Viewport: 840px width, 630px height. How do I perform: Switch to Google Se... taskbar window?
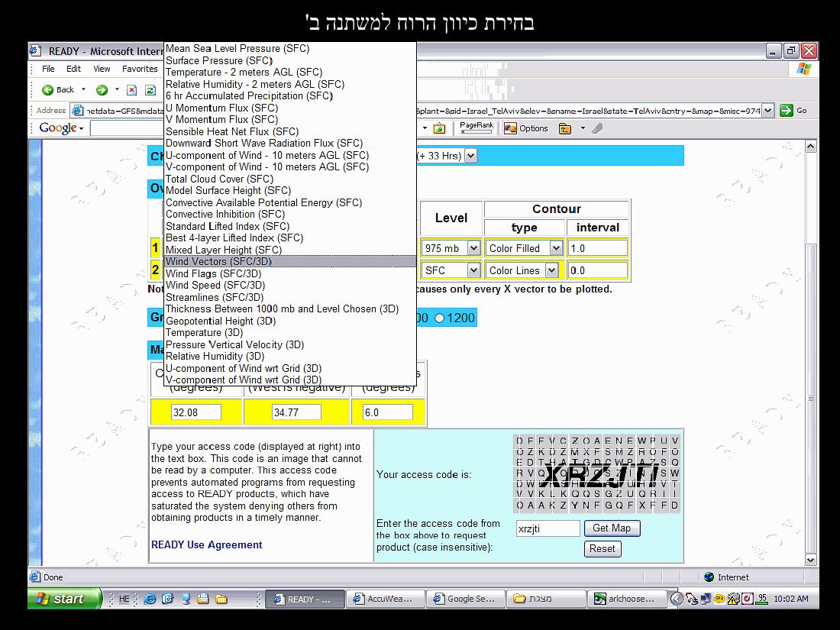466,599
